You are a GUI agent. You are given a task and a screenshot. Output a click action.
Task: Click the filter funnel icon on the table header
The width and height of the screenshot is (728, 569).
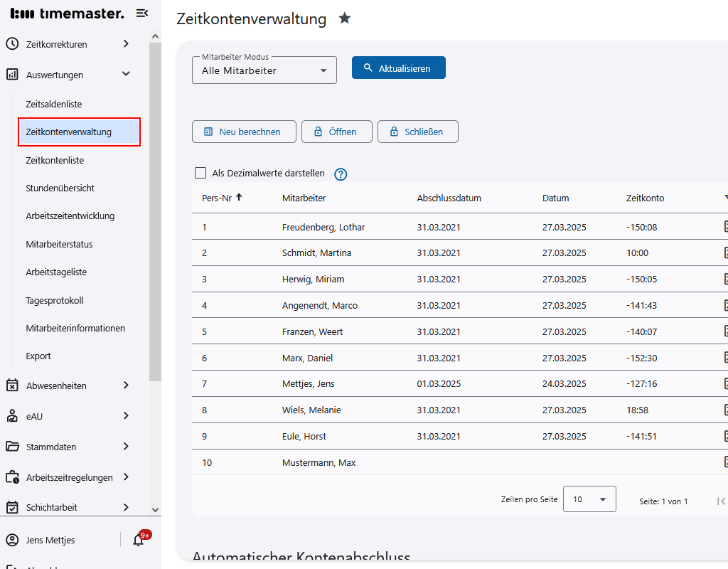725,198
